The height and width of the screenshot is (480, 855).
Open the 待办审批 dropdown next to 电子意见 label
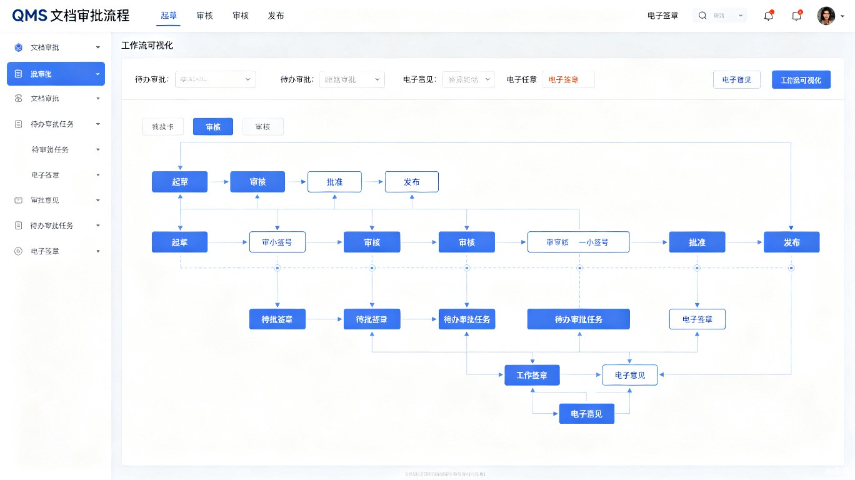pos(352,80)
